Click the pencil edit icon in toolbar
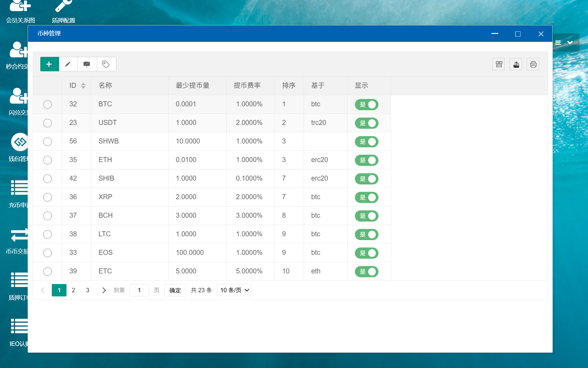The height and width of the screenshot is (368, 588). pyautogui.click(x=68, y=64)
